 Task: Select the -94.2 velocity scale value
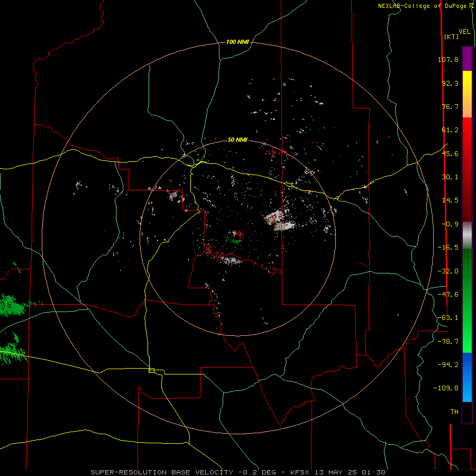pos(448,364)
